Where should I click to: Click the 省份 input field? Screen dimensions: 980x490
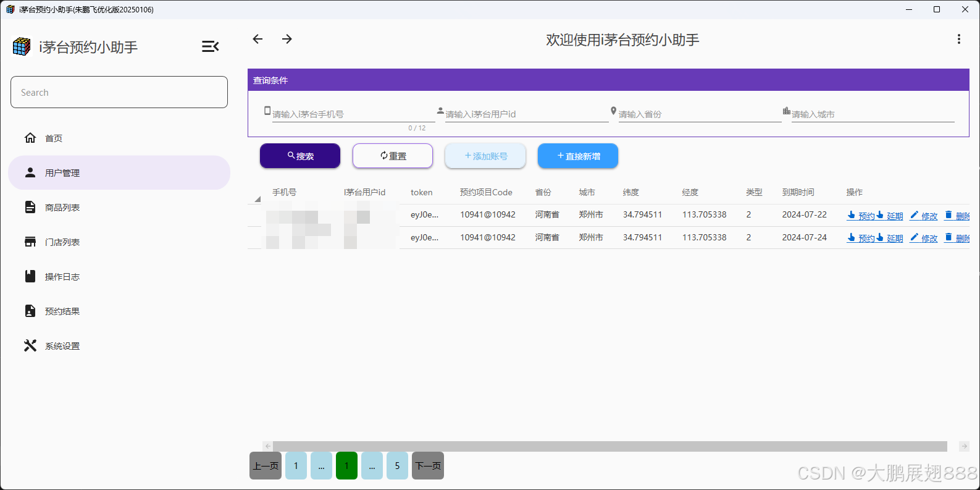point(700,114)
